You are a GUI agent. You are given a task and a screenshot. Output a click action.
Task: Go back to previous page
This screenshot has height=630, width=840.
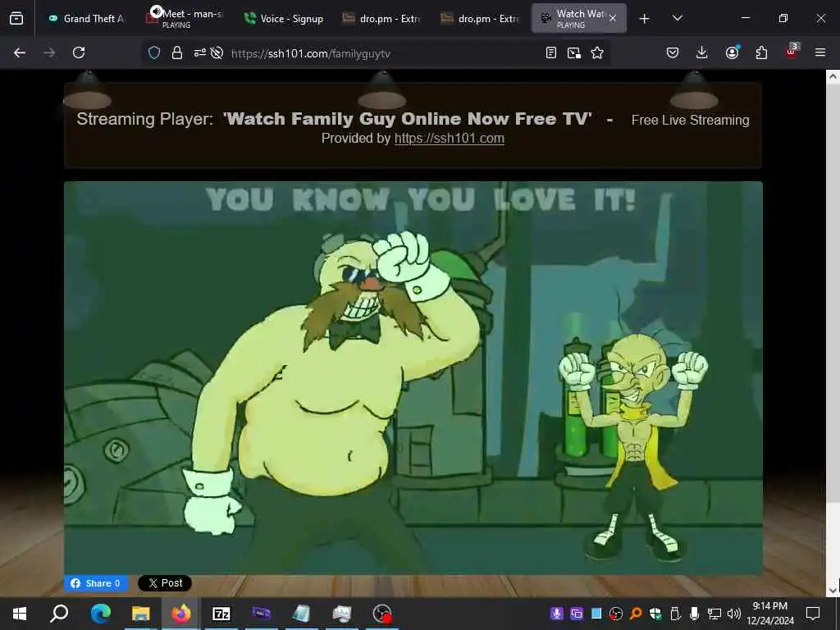click(x=20, y=52)
